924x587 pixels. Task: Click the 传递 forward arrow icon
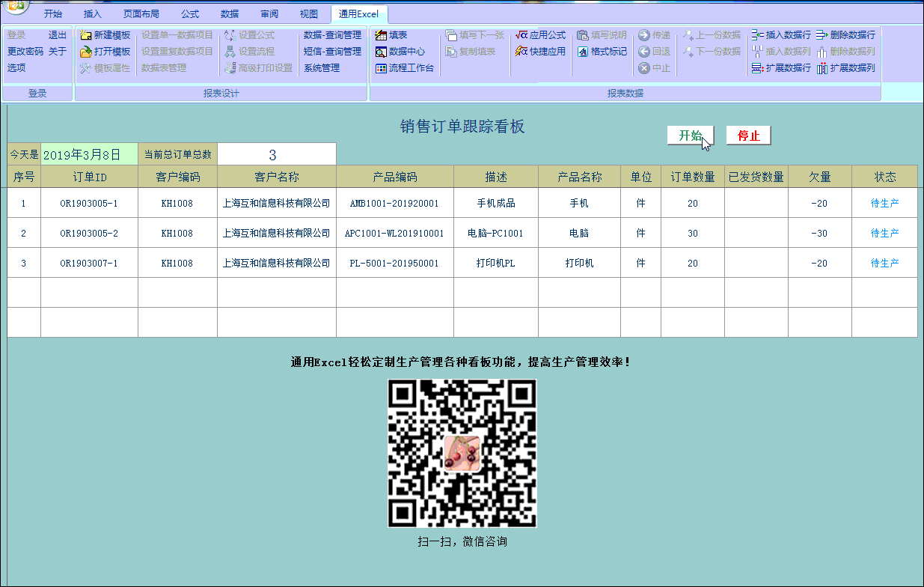tap(644, 35)
